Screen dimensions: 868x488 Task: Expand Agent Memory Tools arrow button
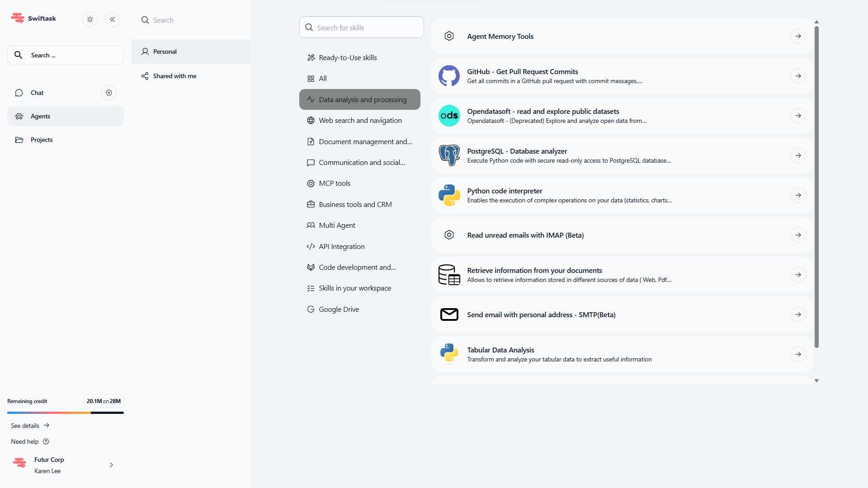798,36
